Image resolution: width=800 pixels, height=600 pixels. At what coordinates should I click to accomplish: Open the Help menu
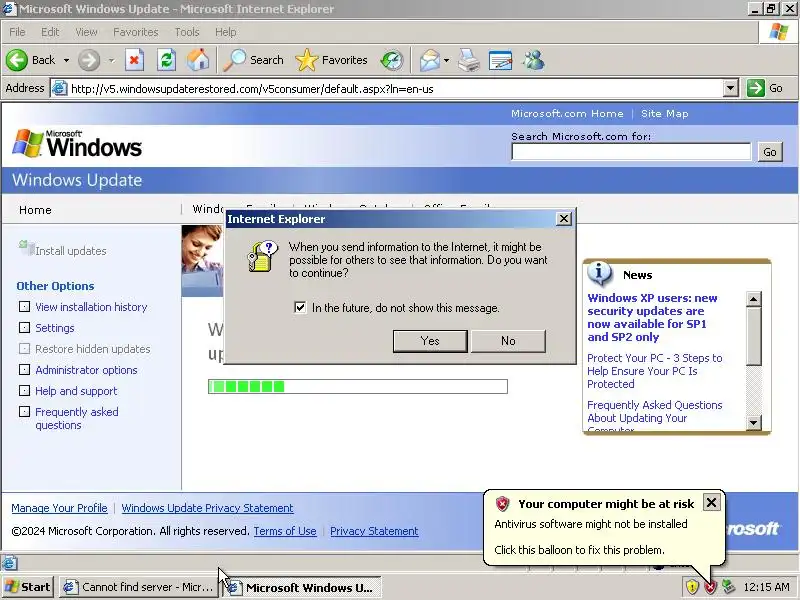[226, 32]
